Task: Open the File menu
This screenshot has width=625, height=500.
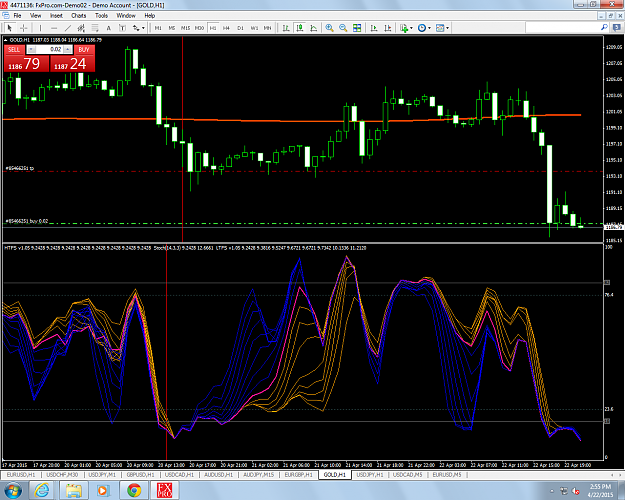Action: pyautogui.click(x=17, y=16)
